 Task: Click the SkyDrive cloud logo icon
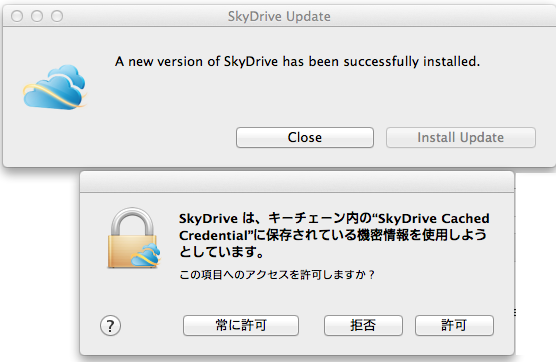click(55, 87)
